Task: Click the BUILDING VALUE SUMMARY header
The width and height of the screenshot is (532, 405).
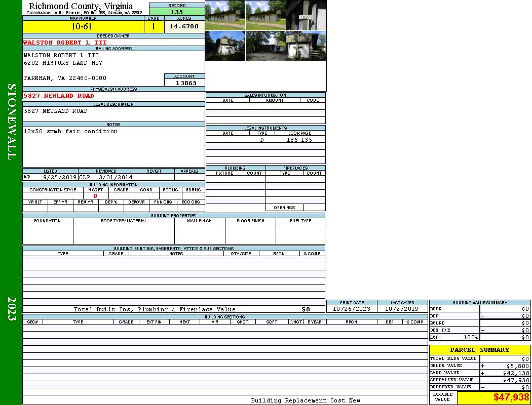Action: click(480, 303)
